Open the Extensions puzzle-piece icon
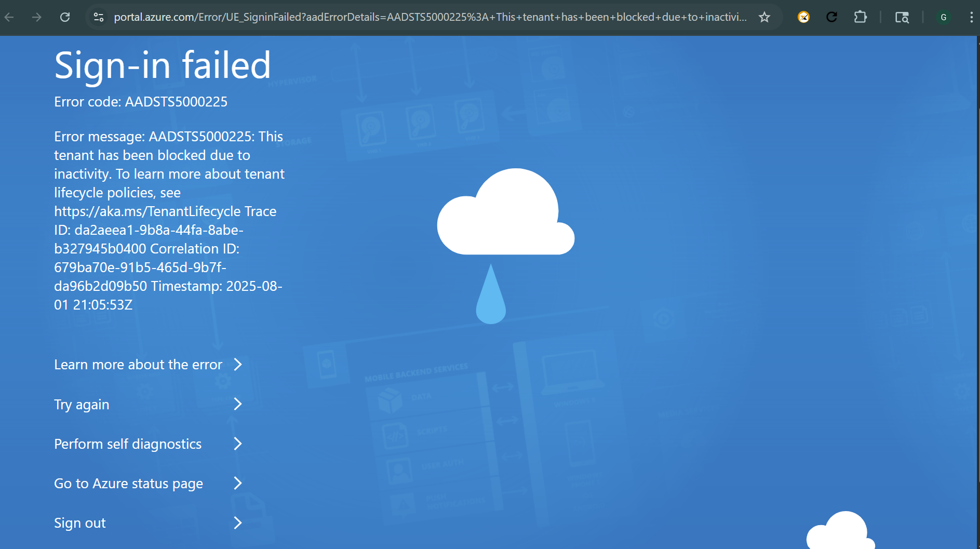This screenshot has height=549, width=980. coord(860,17)
